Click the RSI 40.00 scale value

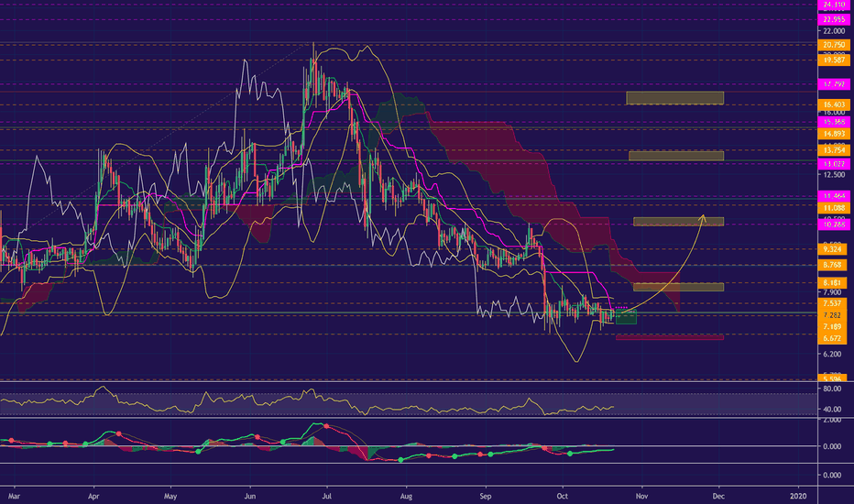[x=832, y=410]
